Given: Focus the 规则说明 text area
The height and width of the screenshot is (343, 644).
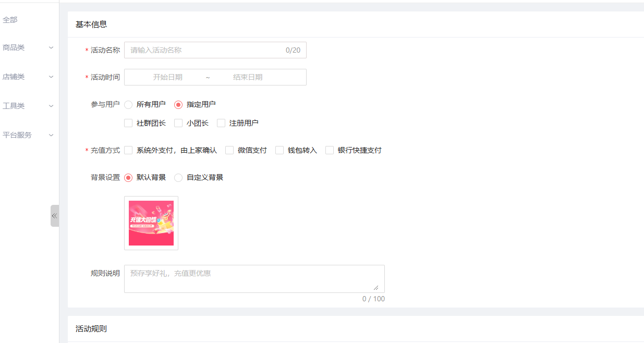Looking at the screenshot, I should (x=254, y=279).
